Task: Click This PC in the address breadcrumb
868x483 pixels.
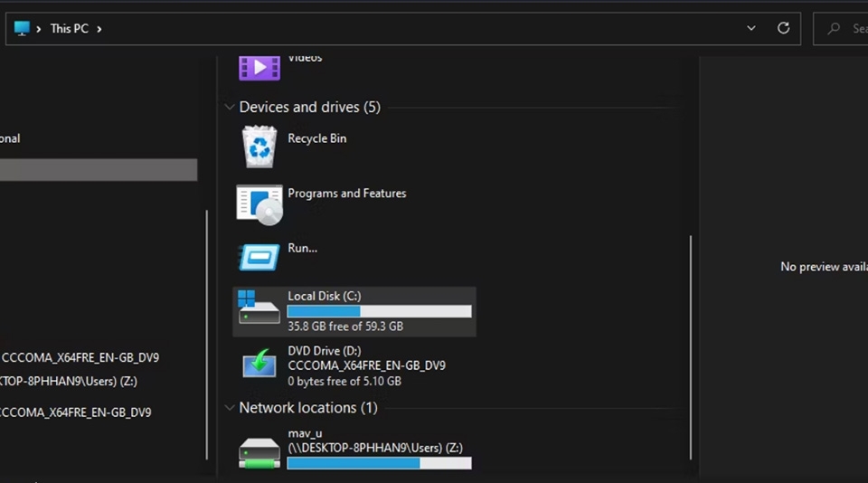Action: click(70, 28)
